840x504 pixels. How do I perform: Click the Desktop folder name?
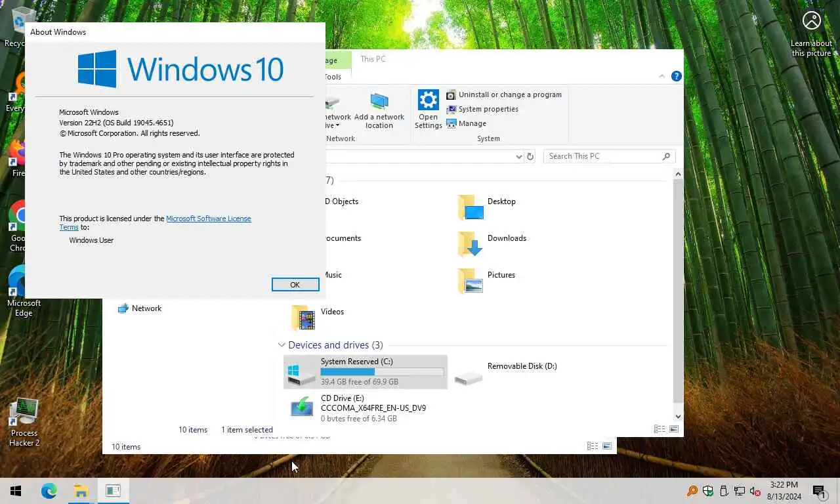(501, 201)
